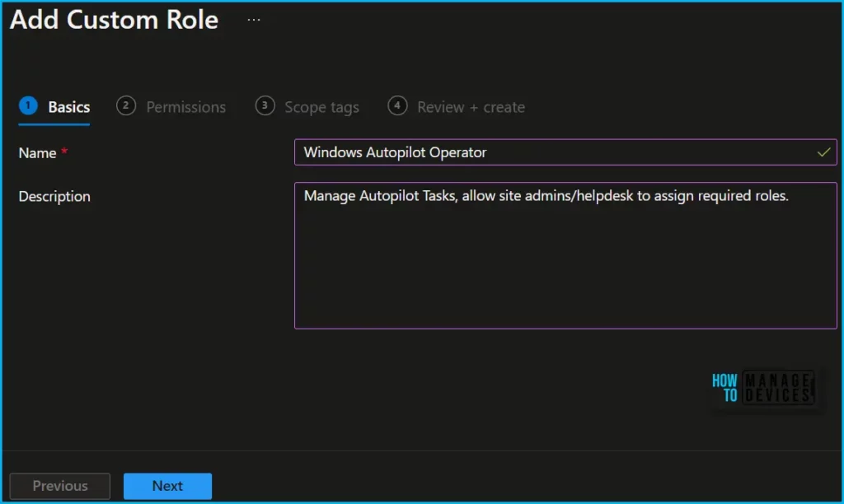Switch to Review + create tab
This screenshot has width=844, height=504.
coord(456,106)
